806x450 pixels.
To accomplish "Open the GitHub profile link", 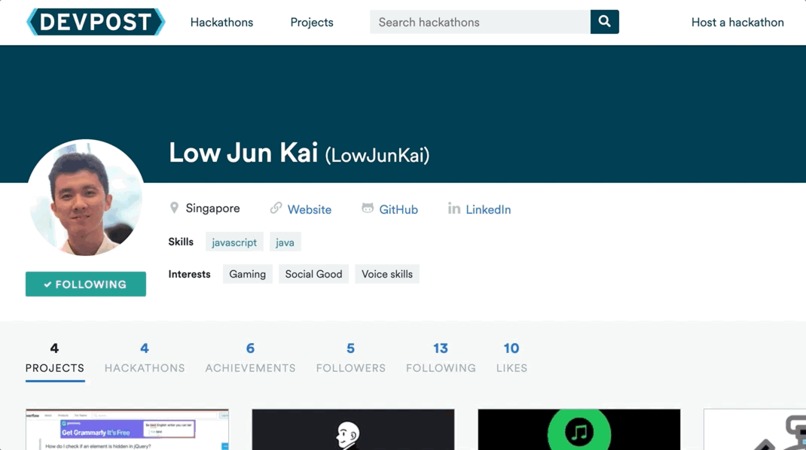I will [x=398, y=209].
